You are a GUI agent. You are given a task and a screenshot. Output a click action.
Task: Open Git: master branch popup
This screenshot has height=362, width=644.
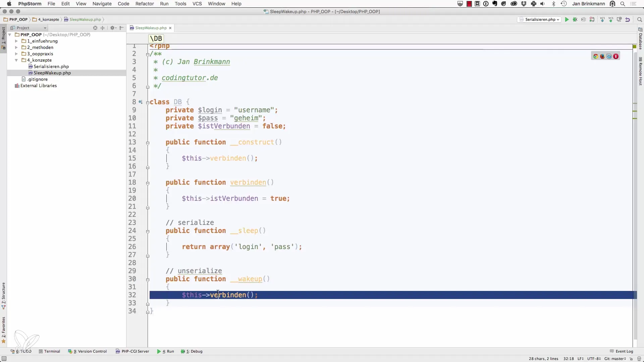point(615,359)
